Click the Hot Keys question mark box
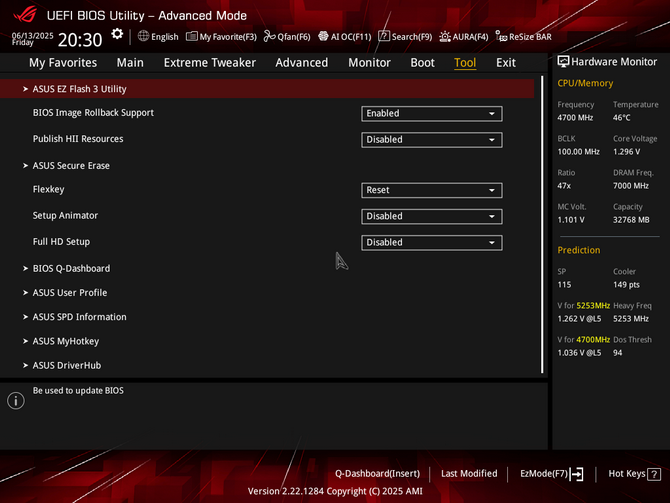Viewport: 670px width, 503px height. click(654, 474)
